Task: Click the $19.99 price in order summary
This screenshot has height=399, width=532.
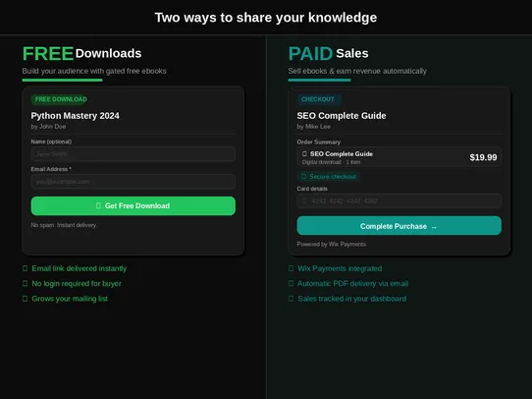Action: tap(483, 157)
